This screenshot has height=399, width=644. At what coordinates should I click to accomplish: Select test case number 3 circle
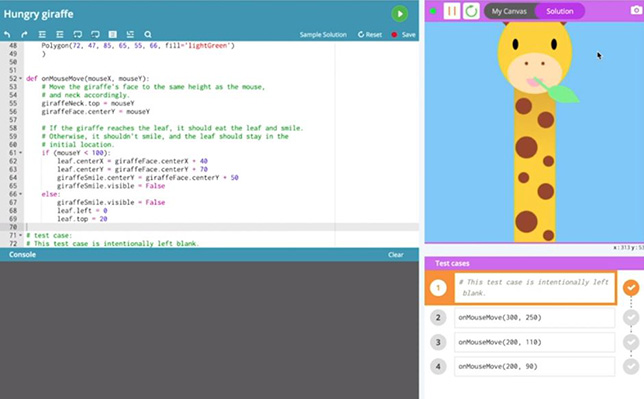[438, 342]
